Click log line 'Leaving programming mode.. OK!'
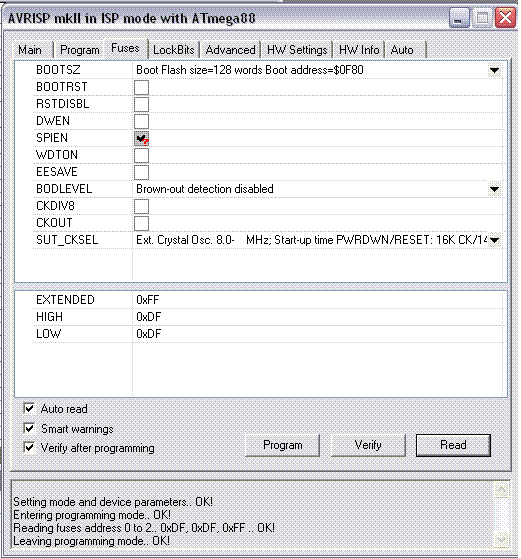Screen dimensions: 521x558 tap(91, 541)
